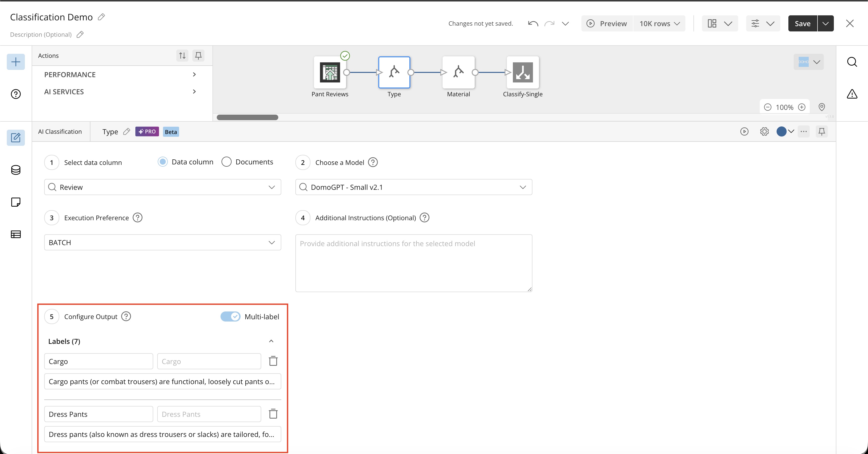This screenshot has width=868, height=454.
Task: Select the Classify-Single output tile
Action: pos(523,72)
